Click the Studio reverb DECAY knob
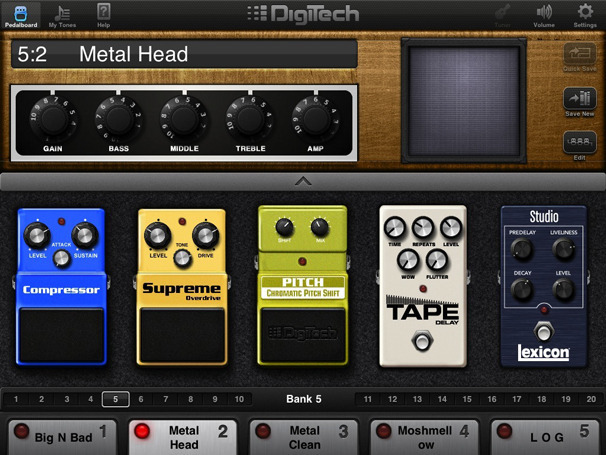 tap(522, 290)
